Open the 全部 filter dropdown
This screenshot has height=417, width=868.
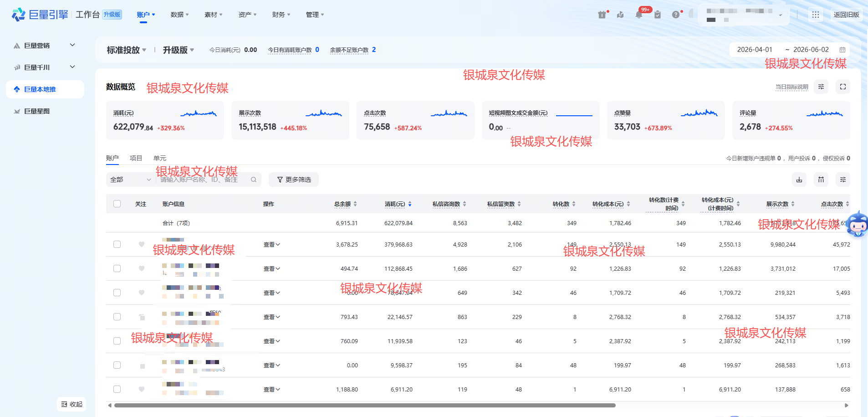[131, 180]
